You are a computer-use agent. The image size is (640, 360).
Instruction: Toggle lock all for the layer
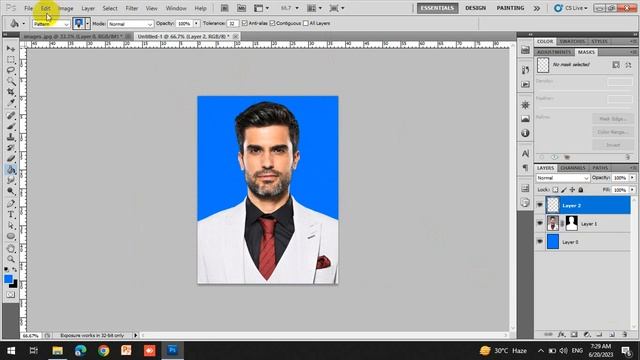coord(581,190)
